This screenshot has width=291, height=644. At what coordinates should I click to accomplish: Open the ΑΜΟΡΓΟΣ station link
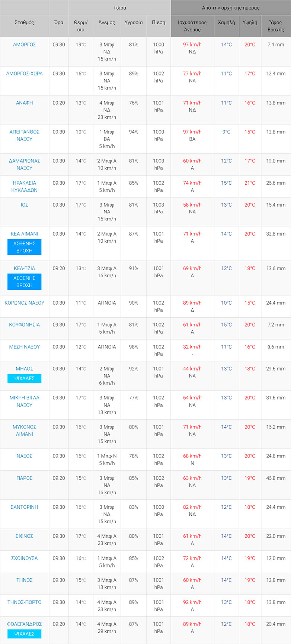click(24, 45)
